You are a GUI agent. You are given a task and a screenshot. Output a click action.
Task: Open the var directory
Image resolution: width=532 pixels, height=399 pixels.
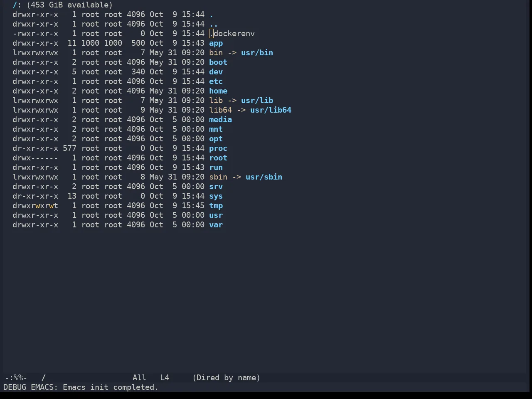click(x=216, y=225)
